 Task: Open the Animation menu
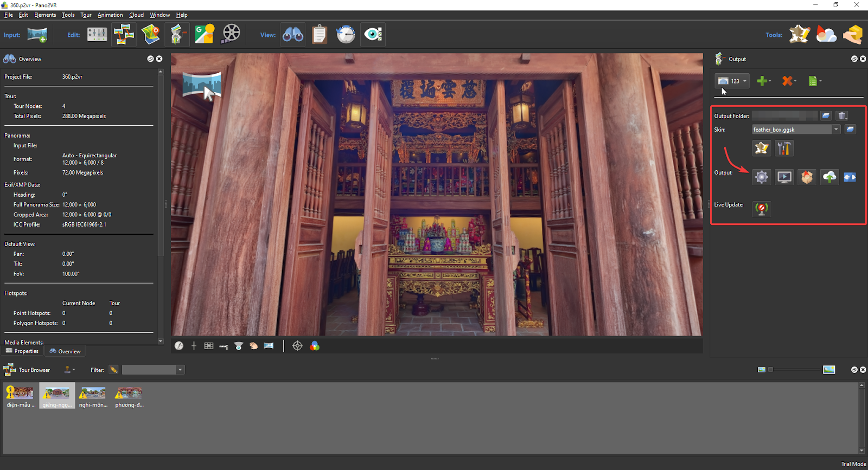110,15
